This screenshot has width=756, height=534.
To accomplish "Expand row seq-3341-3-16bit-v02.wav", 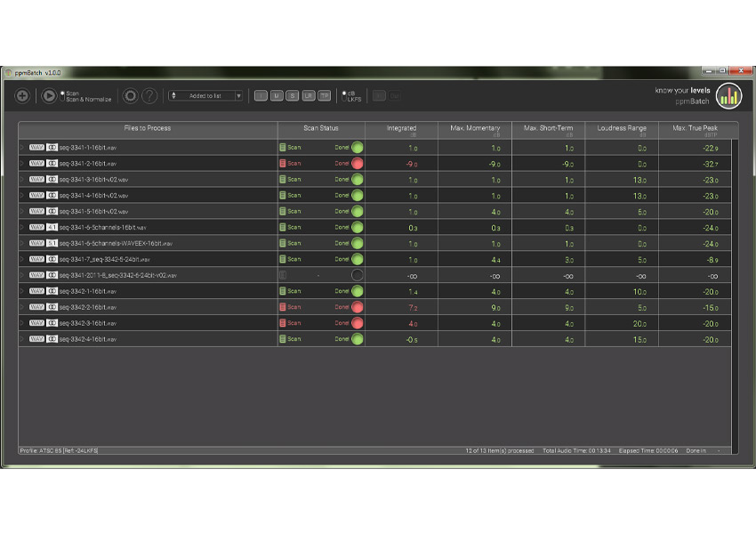I will click(x=21, y=179).
